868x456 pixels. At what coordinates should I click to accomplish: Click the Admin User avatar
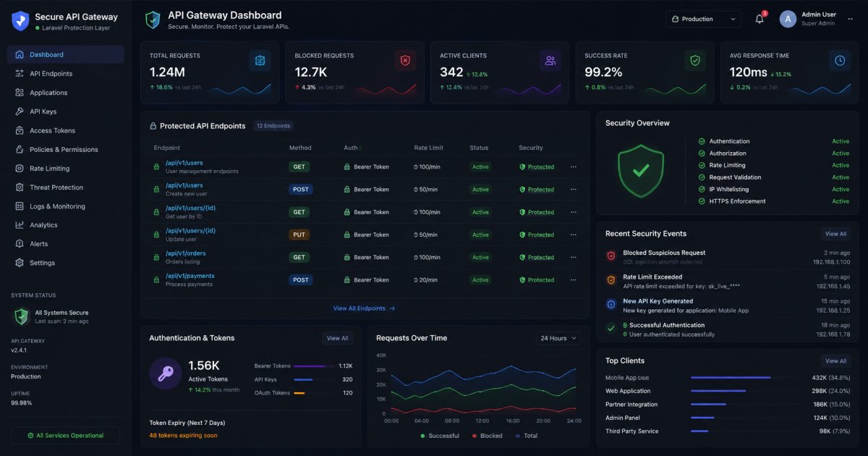pyautogui.click(x=788, y=19)
